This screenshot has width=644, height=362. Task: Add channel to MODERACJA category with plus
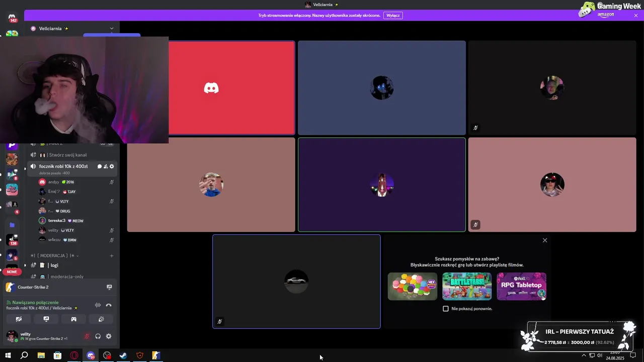[112, 255]
